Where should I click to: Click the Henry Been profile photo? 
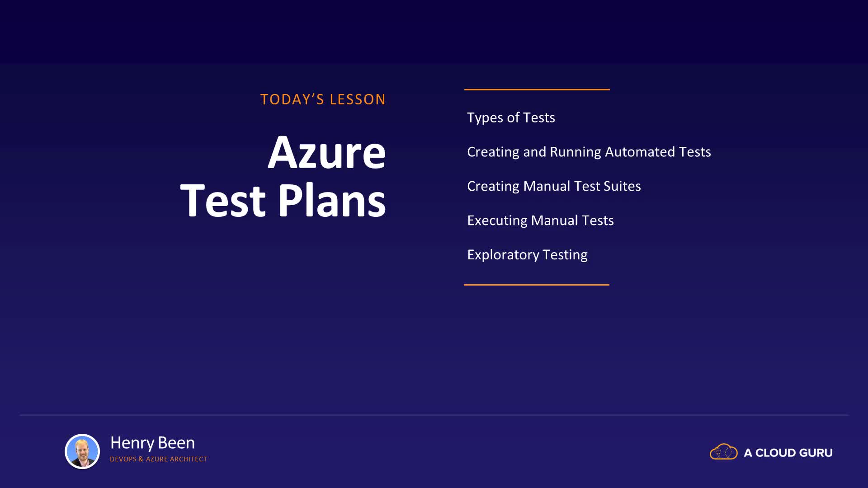click(x=82, y=451)
